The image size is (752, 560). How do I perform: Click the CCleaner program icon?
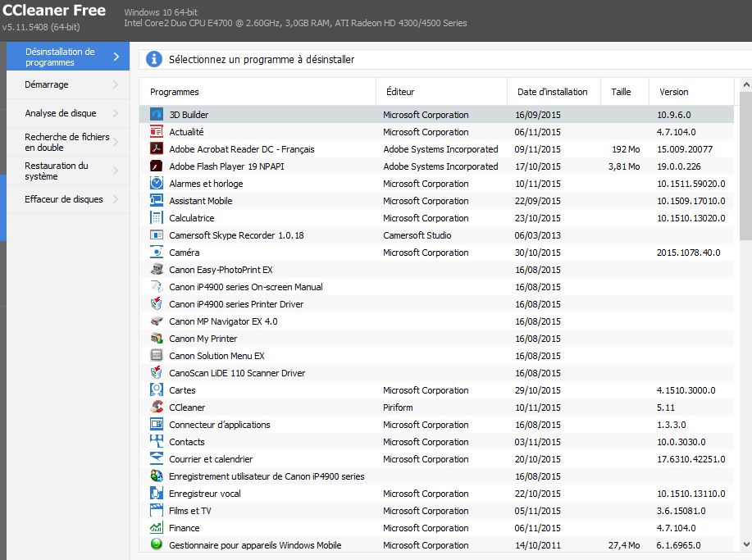157,407
